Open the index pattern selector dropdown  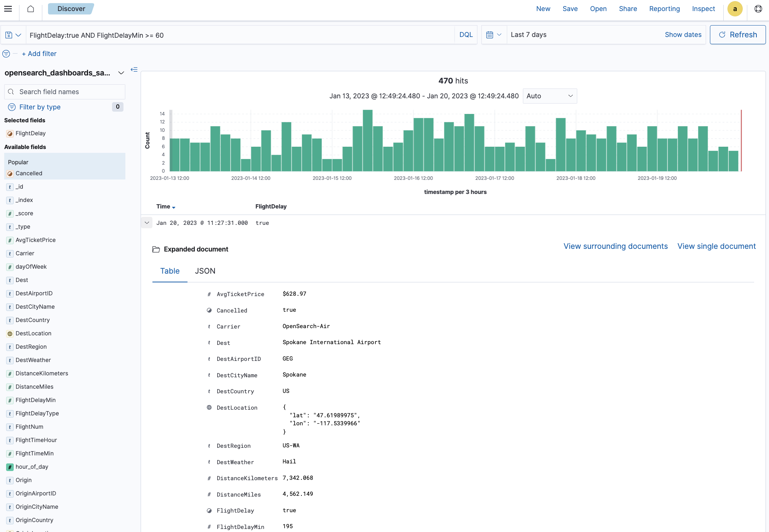tap(121, 72)
